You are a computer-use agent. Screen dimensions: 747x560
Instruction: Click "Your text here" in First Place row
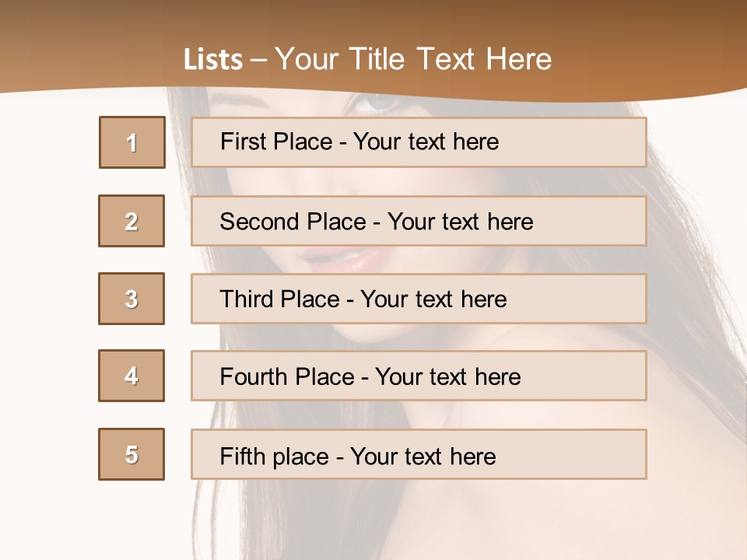point(426,142)
